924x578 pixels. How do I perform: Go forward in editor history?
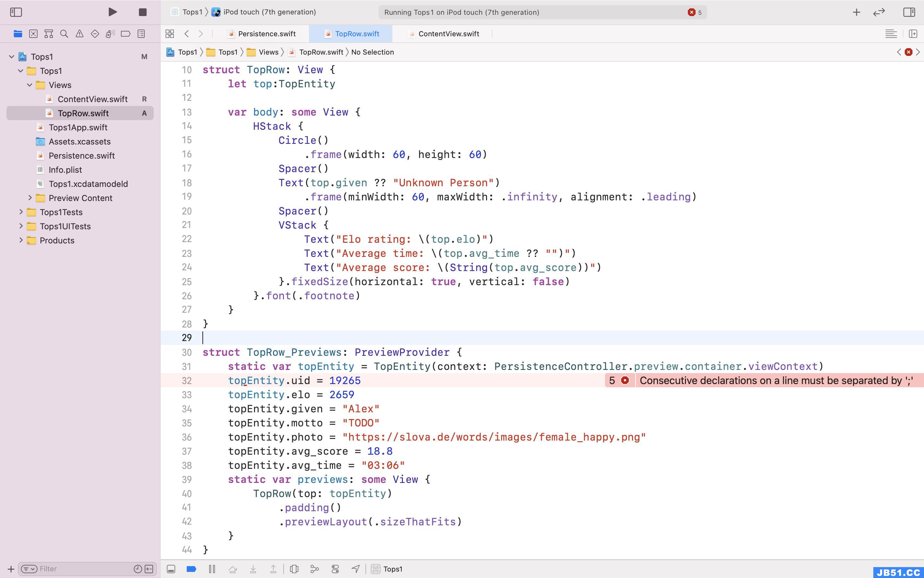(x=201, y=34)
